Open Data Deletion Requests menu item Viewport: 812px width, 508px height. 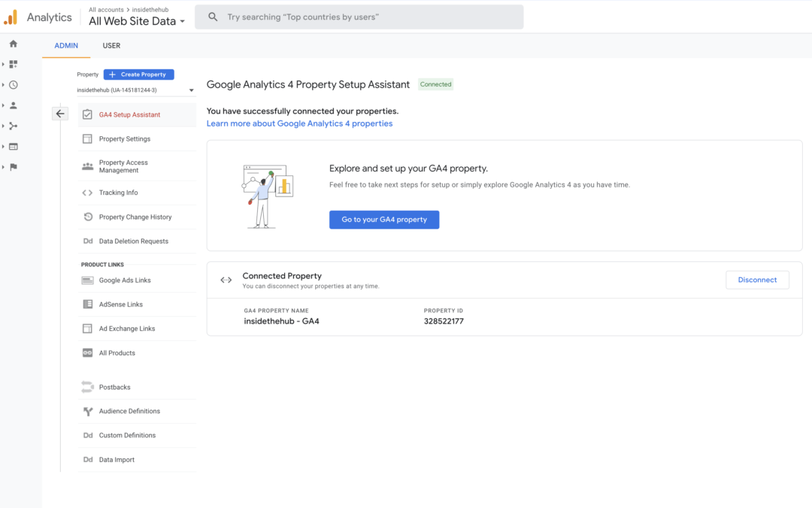coord(138,241)
